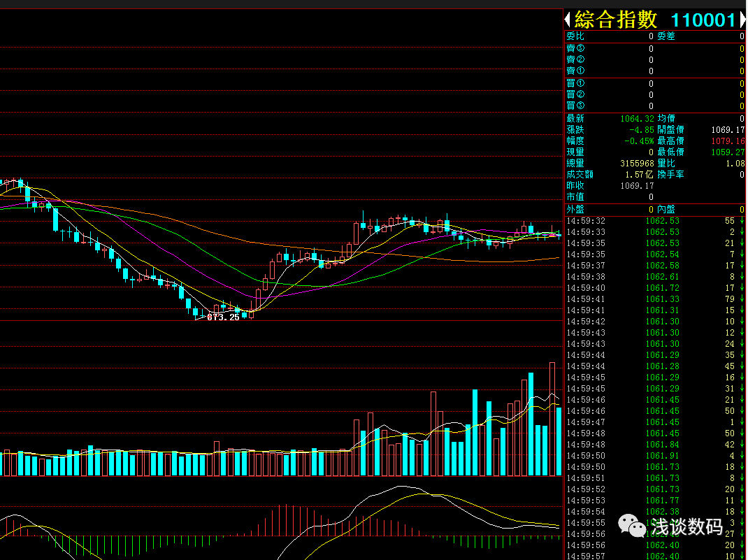
Task: Click the next-index arrow right of 110001
Action: (743, 20)
